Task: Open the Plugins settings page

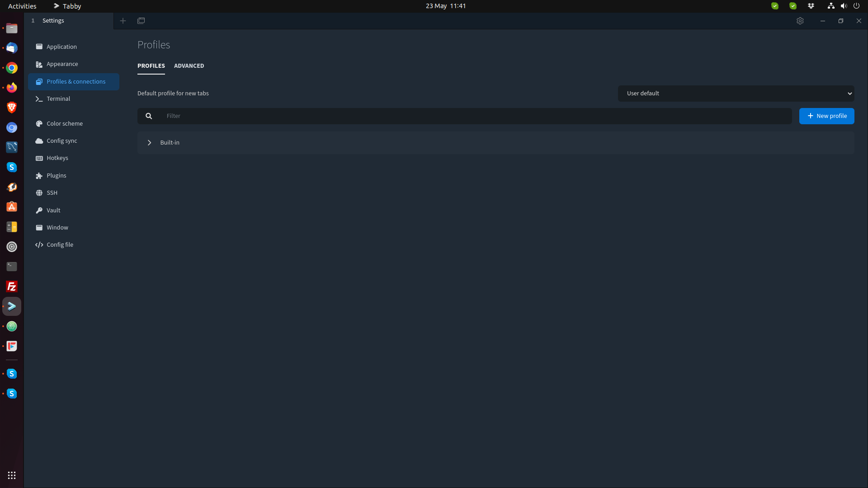Action: [x=73, y=176]
